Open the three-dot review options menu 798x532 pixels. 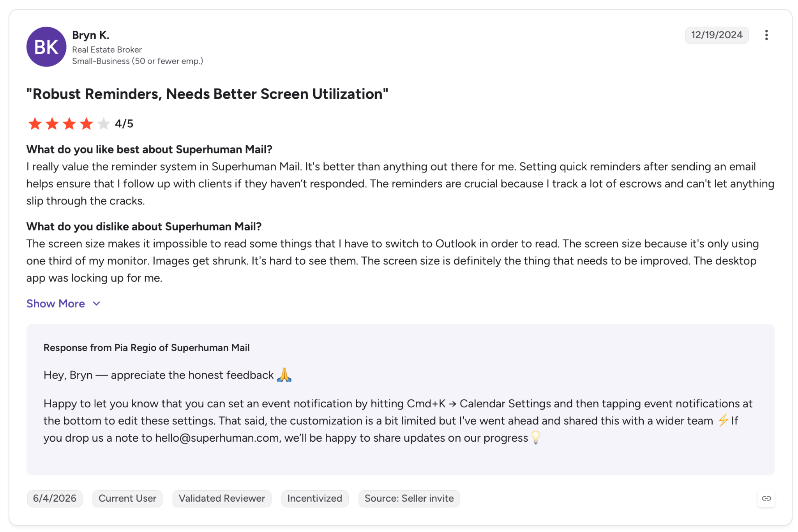pos(766,35)
